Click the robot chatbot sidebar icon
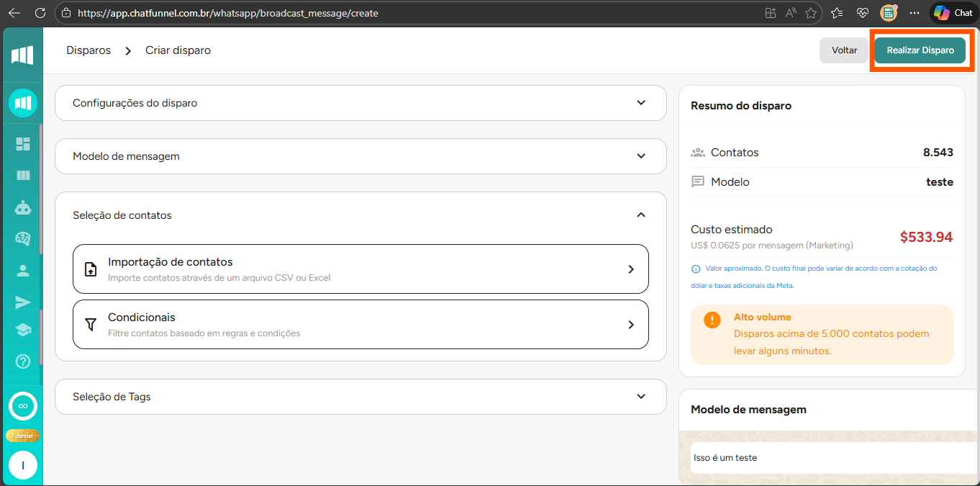 click(x=23, y=207)
